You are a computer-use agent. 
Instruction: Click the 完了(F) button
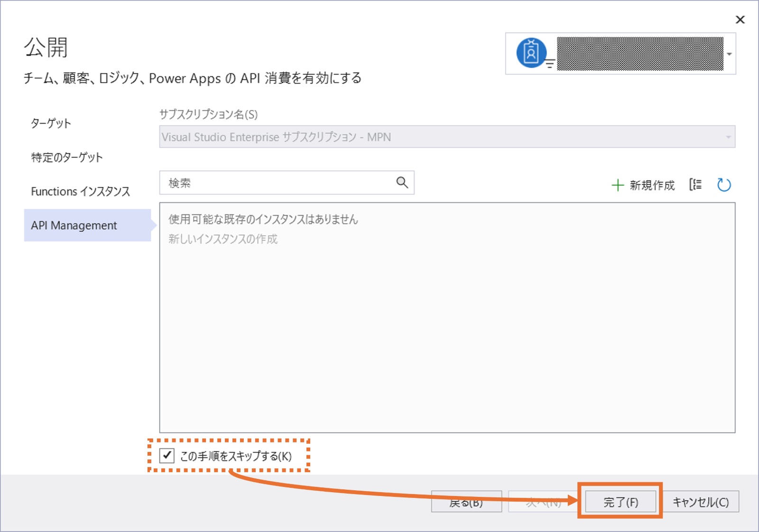[x=620, y=502]
